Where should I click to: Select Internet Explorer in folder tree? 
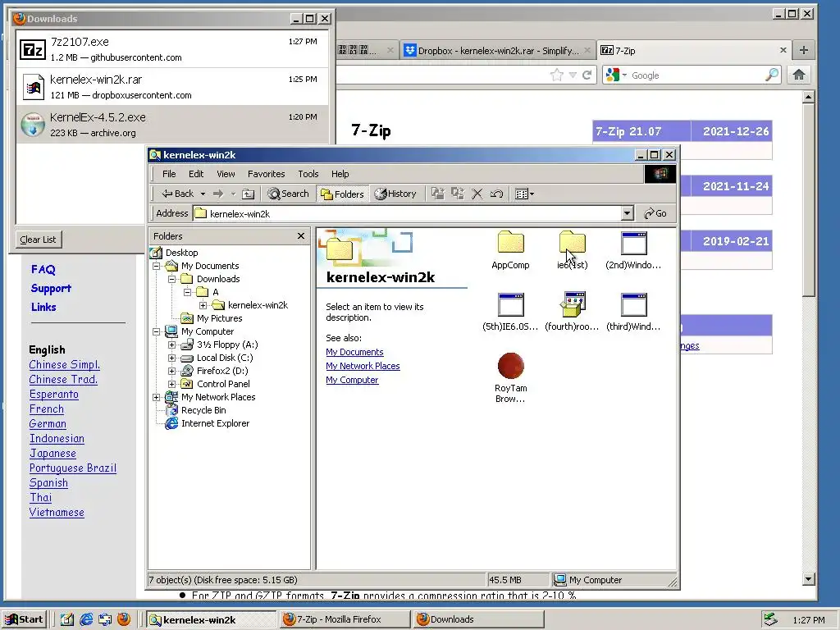pos(215,423)
